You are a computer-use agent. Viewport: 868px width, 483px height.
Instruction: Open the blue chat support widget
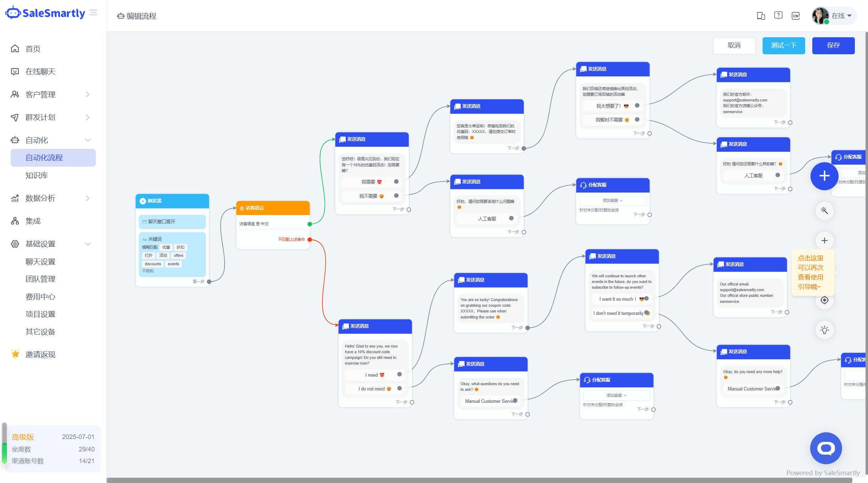(x=826, y=448)
